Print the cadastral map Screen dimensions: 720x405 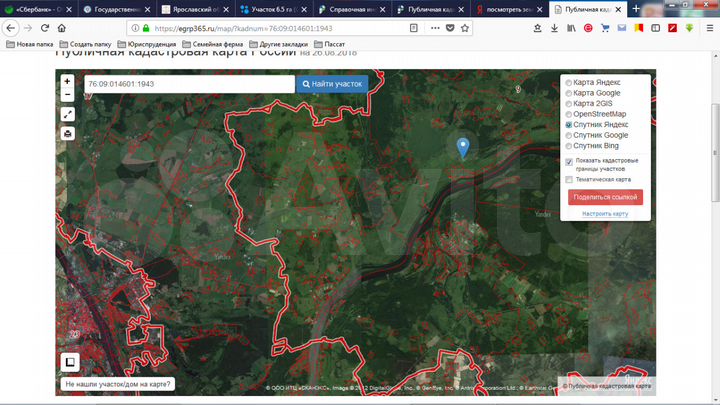click(x=68, y=134)
